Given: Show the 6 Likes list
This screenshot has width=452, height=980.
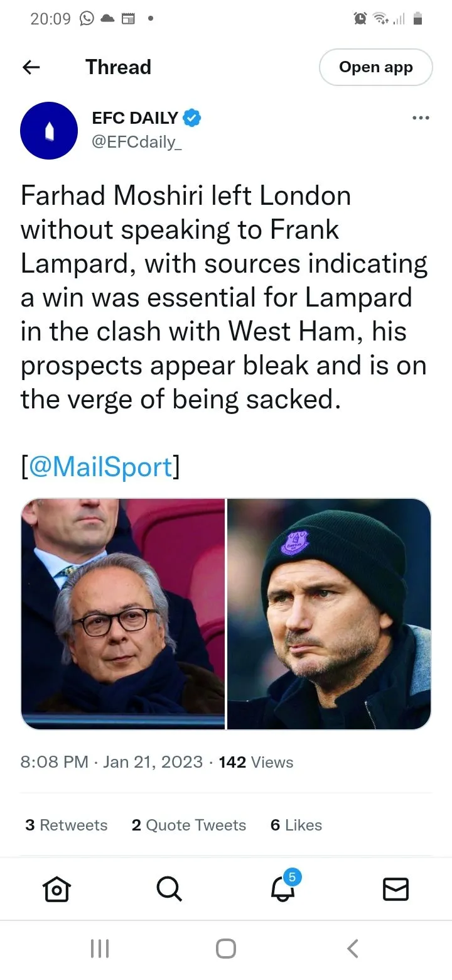Looking at the screenshot, I should (296, 825).
